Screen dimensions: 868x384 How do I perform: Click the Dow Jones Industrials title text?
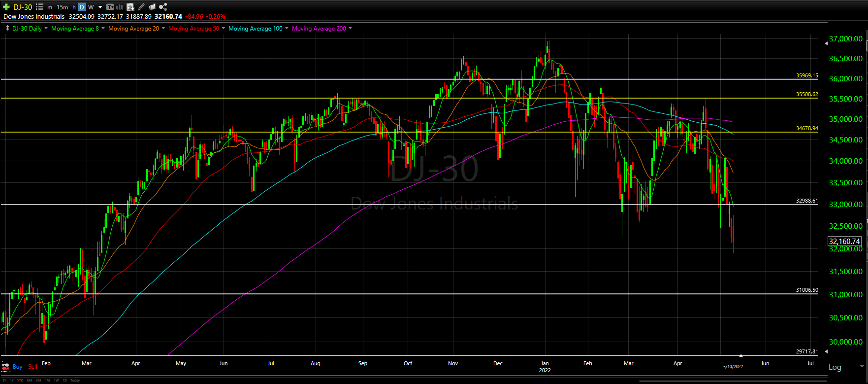pyautogui.click(x=34, y=17)
